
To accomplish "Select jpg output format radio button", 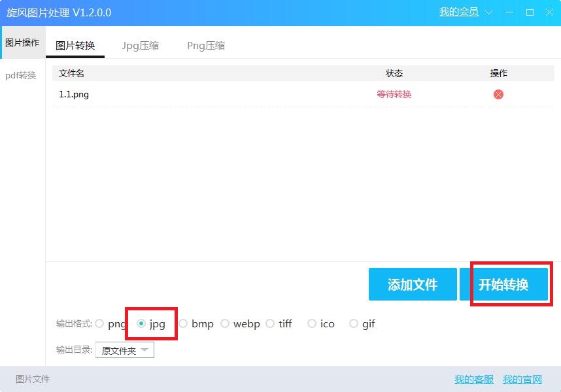I will (x=141, y=323).
